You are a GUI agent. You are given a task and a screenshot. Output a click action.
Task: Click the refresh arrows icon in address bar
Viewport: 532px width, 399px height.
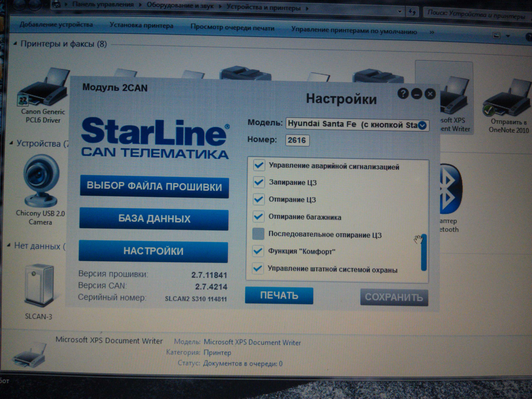412,12
